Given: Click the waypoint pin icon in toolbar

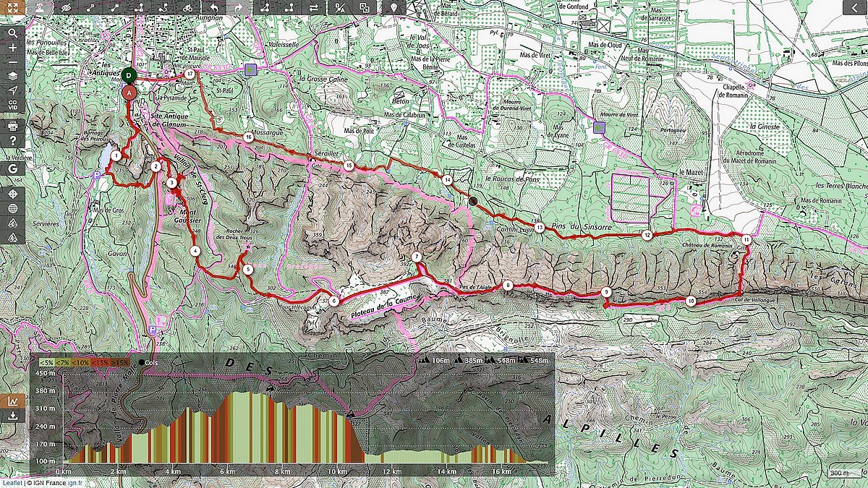Looking at the screenshot, I should coord(393,7).
